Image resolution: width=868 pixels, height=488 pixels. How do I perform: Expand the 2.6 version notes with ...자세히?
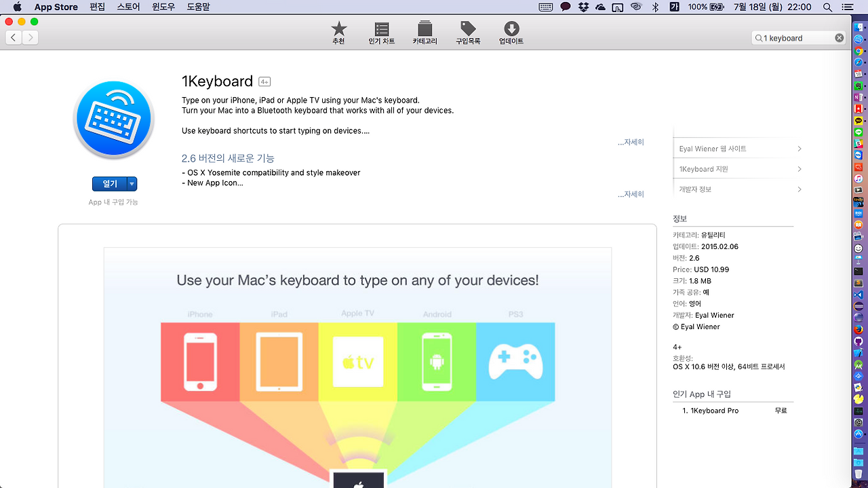click(631, 194)
